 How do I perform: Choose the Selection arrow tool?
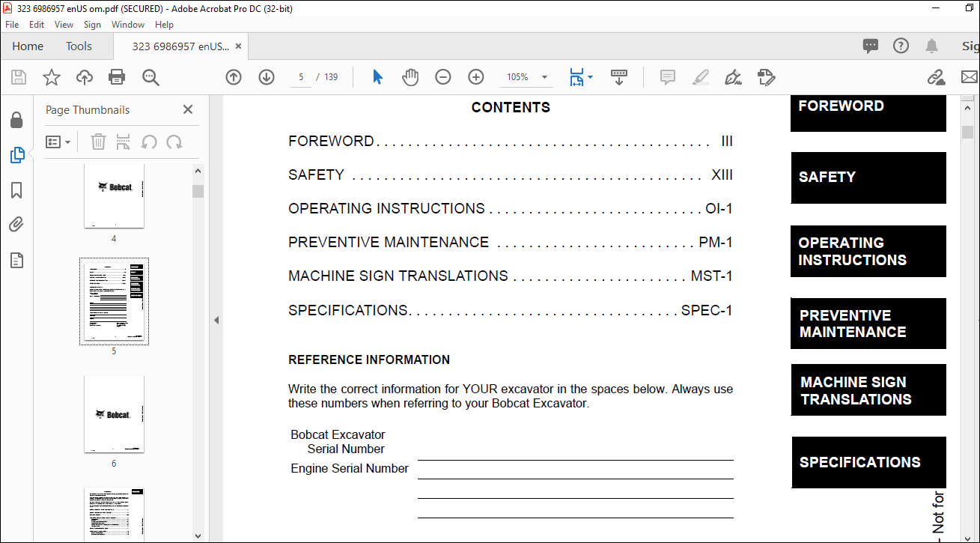pos(378,77)
